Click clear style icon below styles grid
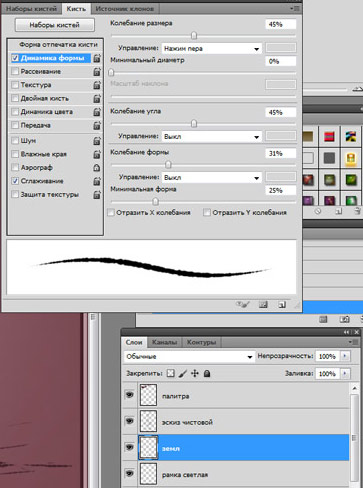 tap(318, 211)
